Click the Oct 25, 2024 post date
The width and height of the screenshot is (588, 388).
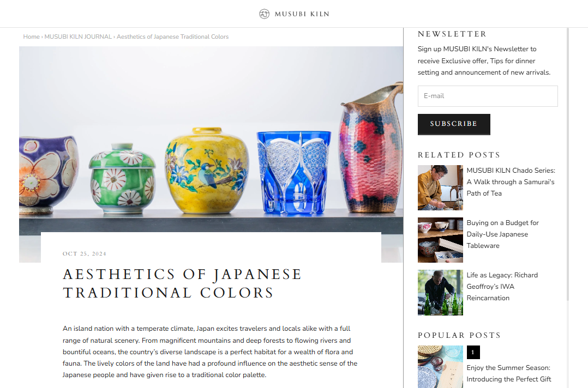click(x=85, y=254)
